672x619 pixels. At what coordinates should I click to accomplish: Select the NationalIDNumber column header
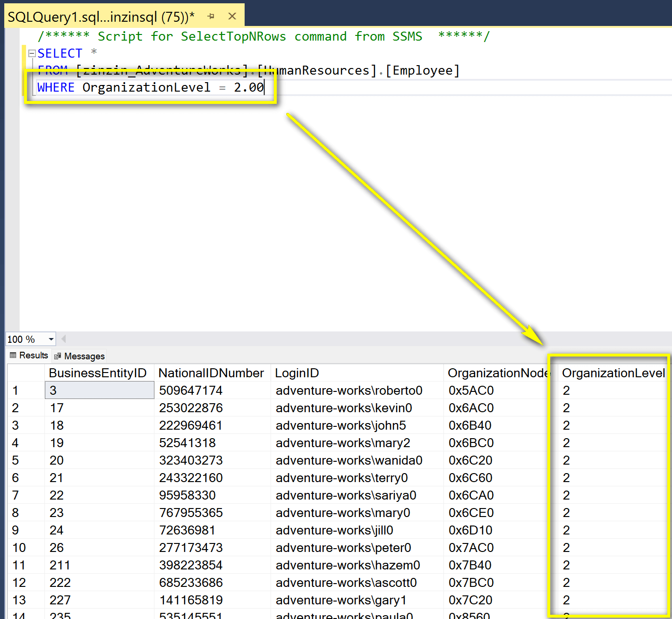tap(212, 373)
